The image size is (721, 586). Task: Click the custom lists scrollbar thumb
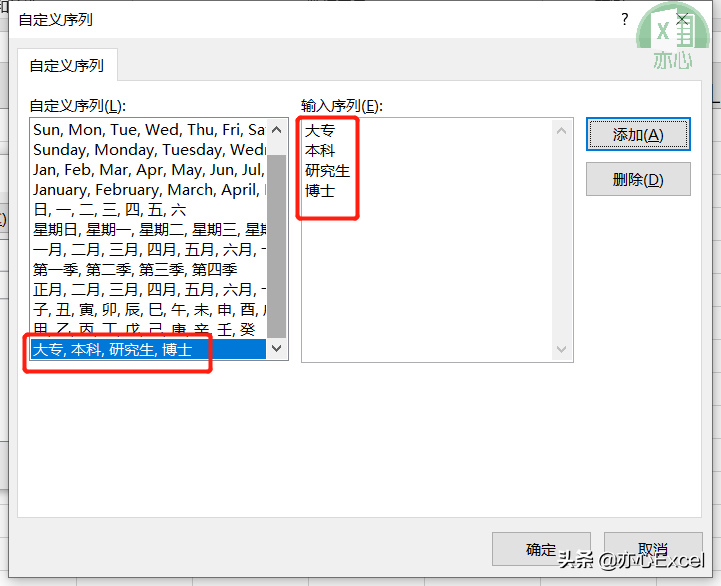click(x=276, y=246)
